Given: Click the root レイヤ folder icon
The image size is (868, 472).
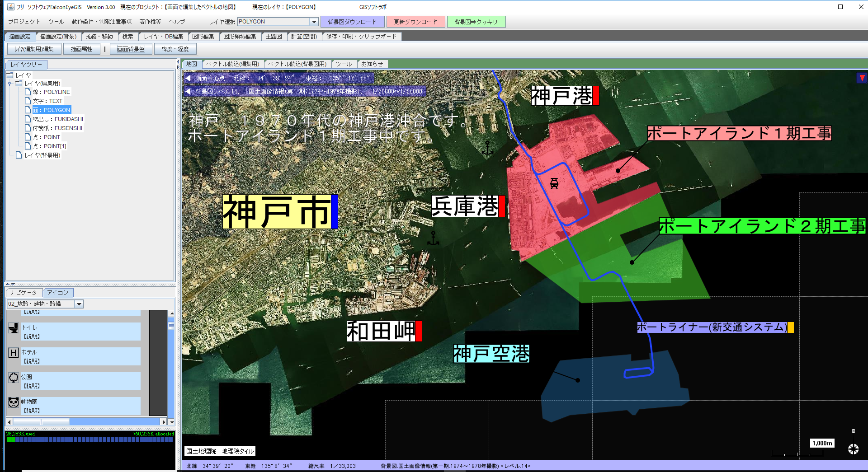Looking at the screenshot, I should coord(9,75).
